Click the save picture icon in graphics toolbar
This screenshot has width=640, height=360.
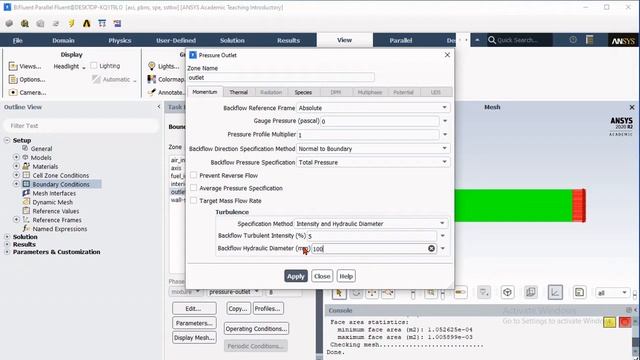click(579, 292)
